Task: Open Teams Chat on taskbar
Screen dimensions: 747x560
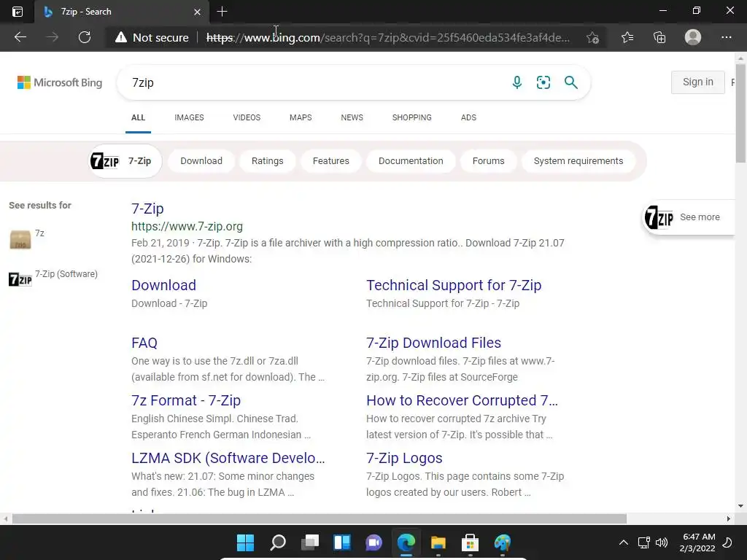Action: click(x=374, y=542)
